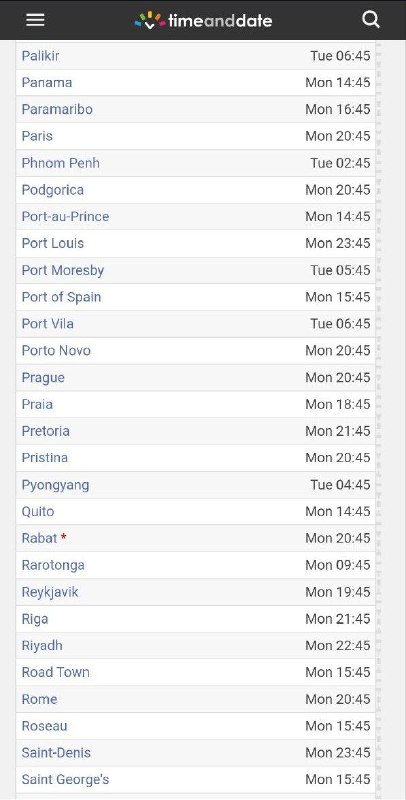
Task: Tap the search magnifier icon
Action: coord(371,19)
